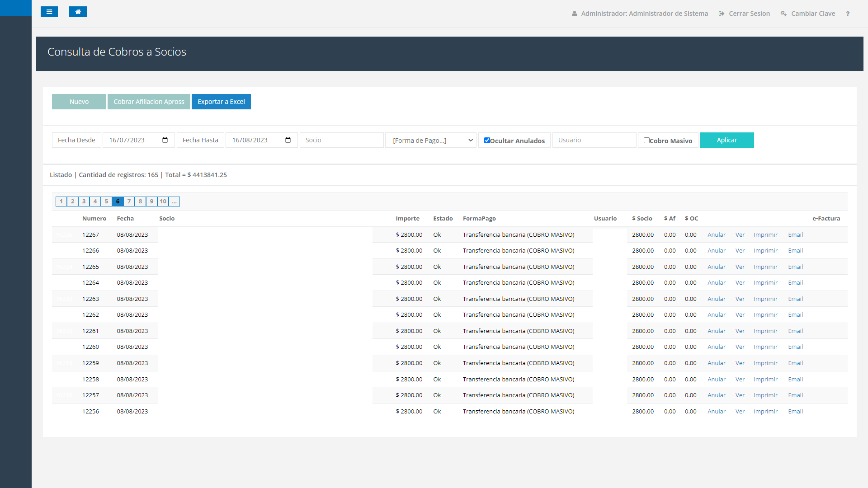Click Anular for receipt 12266
The image size is (868, 488).
(716, 250)
